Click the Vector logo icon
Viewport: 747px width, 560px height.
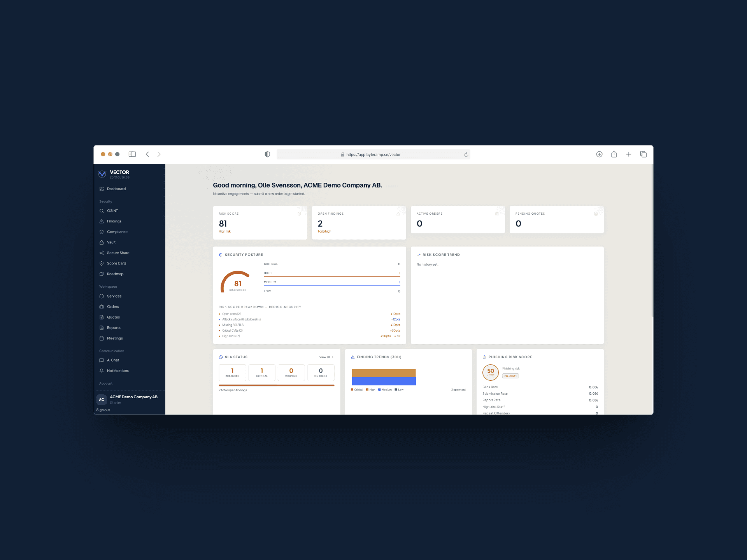point(102,174)
